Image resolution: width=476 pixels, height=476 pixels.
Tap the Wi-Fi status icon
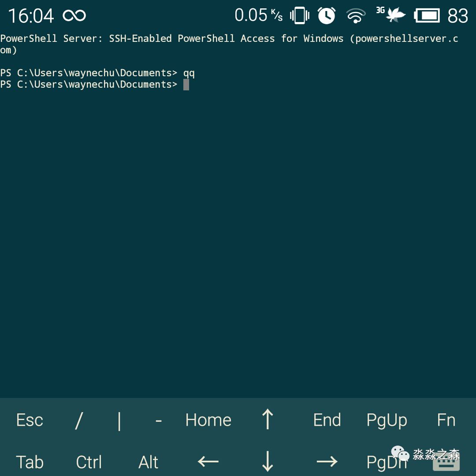pos(356,15)
